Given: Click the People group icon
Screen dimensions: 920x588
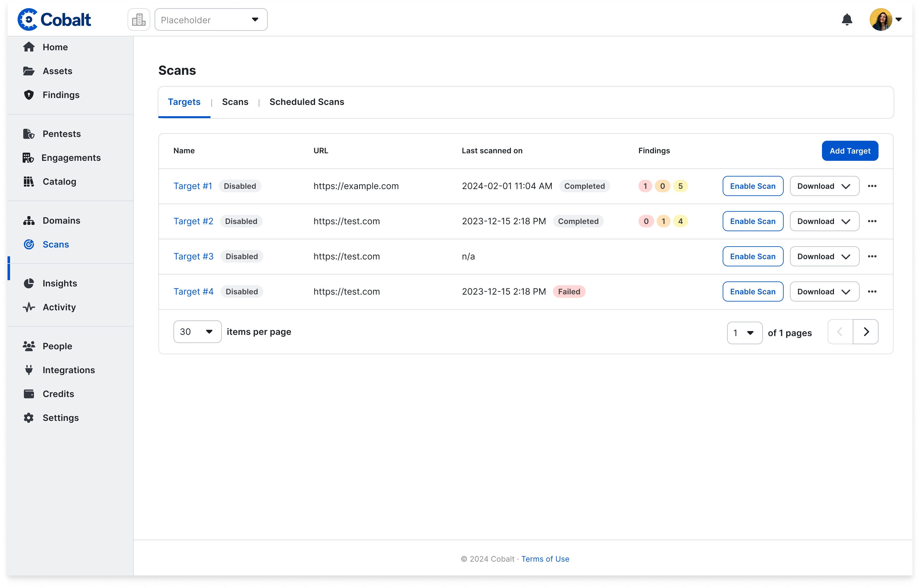Looking at the screenshot, I should pos(29,346).
